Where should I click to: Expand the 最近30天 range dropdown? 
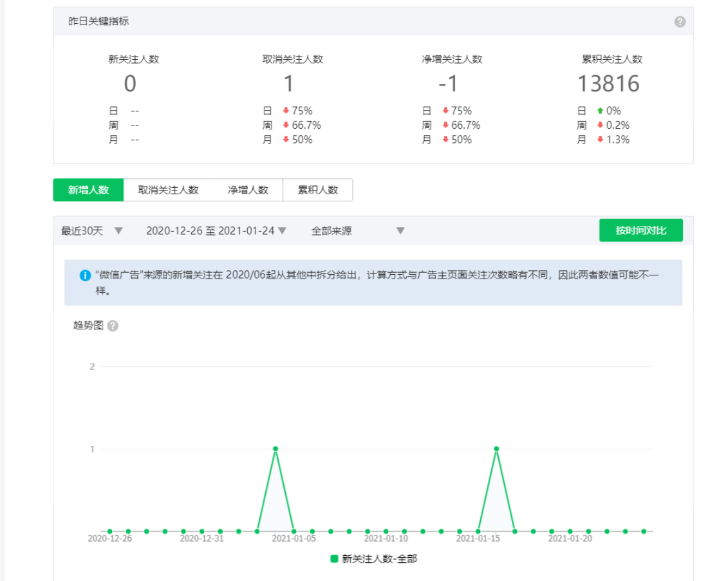(x=92, y=230)
